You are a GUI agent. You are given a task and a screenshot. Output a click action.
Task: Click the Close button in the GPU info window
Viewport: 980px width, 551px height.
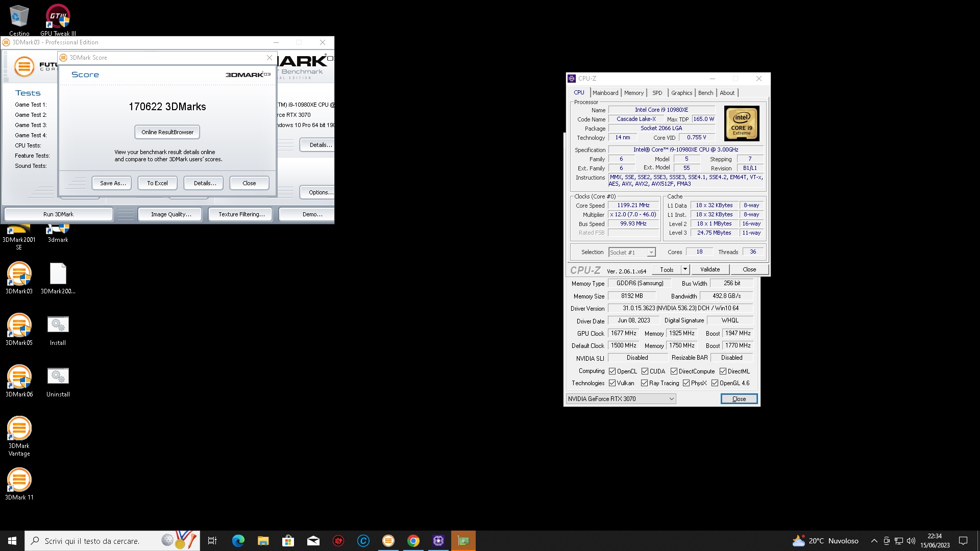point(739,399)
